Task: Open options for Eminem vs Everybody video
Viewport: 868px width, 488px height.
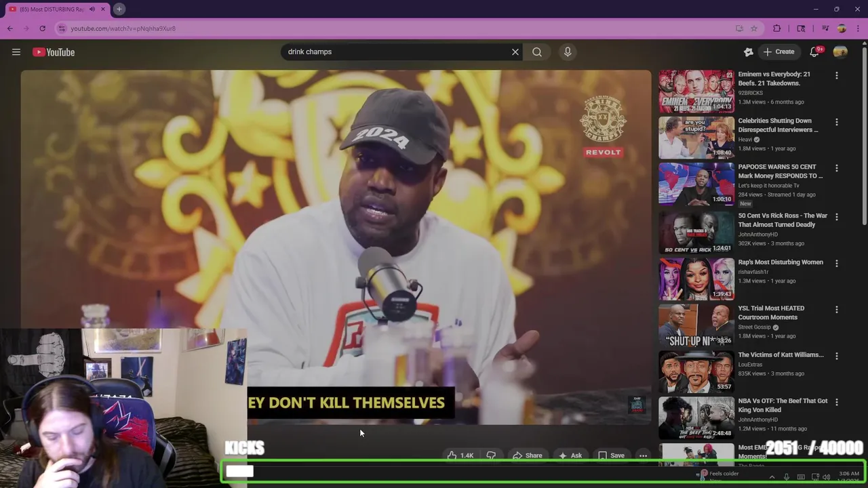Action: coord(837,76)
